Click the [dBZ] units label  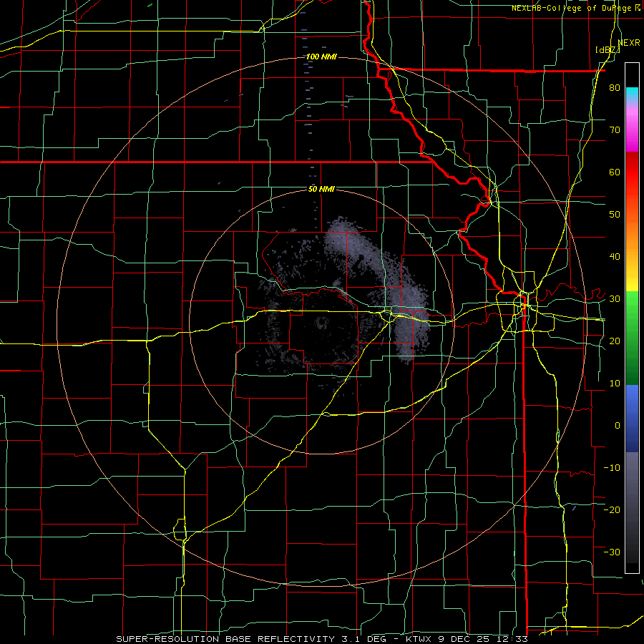click(x=608, y=50)
